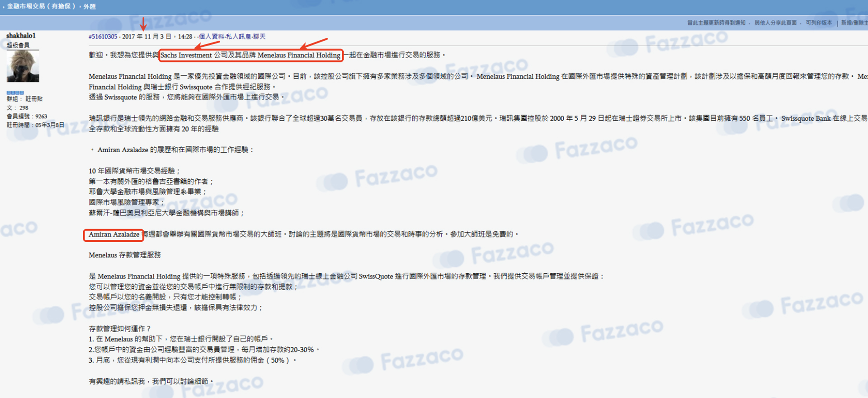Click the 超級會員 member rank label

click(18, 45)
